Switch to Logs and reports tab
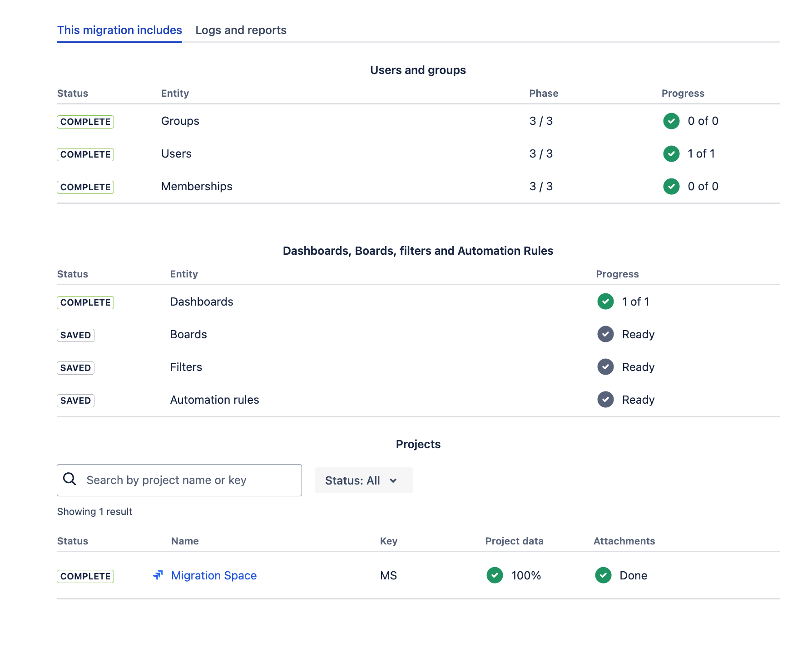The width and height of the screenshot is (812, 653). point(241,30)
